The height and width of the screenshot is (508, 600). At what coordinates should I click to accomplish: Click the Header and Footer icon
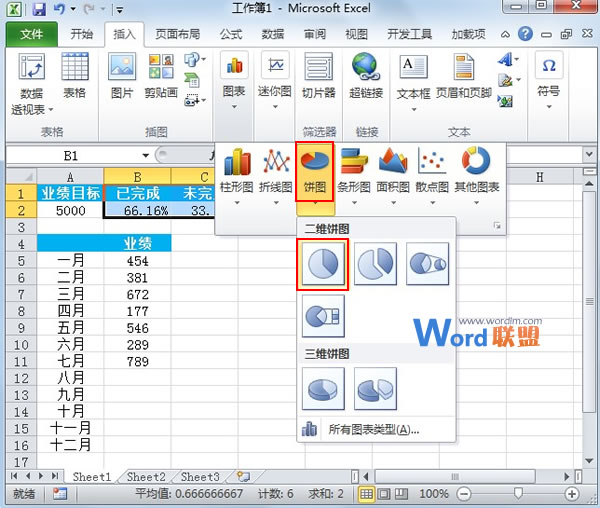pyautogui.click(x=464, y=67)
